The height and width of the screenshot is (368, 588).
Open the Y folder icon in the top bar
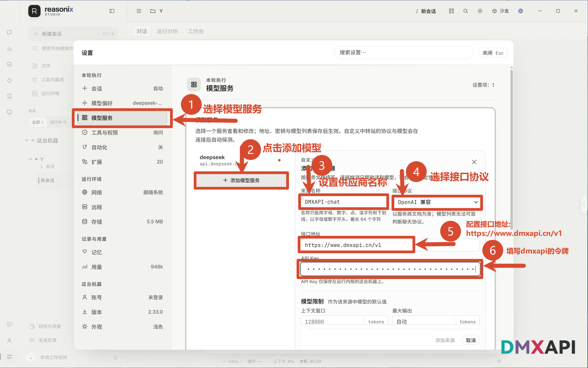click(x=153, y=11)
